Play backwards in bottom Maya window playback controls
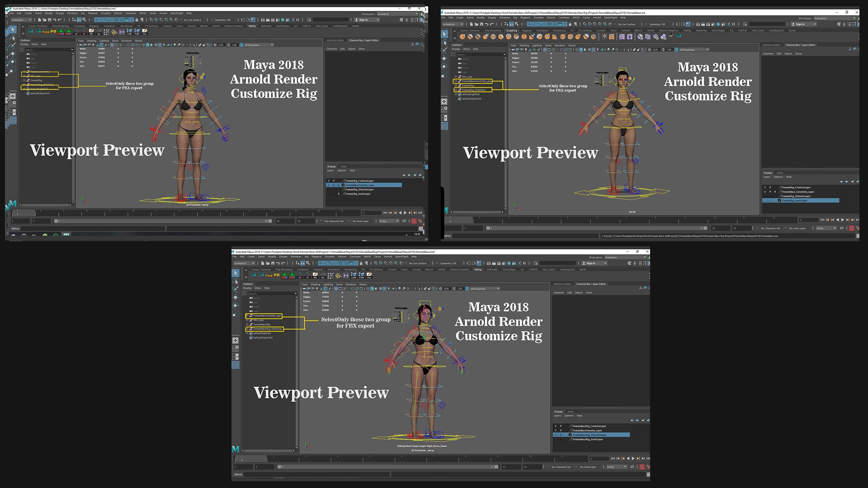 [628, 459]
